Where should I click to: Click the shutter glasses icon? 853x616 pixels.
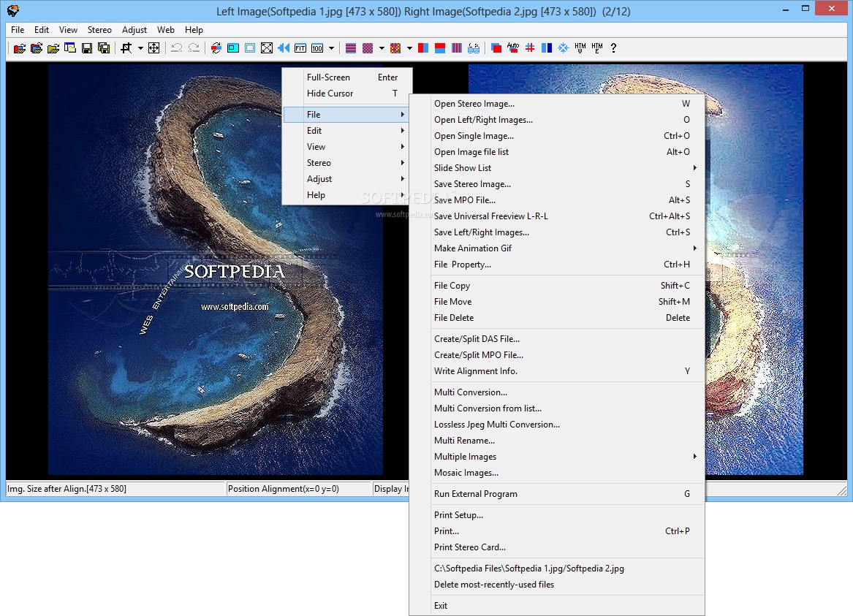tap(474, 47)
